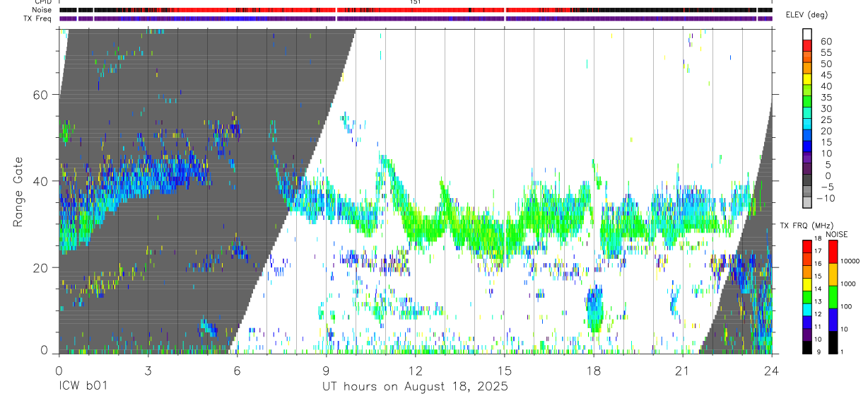Viewport: 868px width, 401px height.
Task: Click the ELEV colorbar label −10
Action: tap(825, 198)
